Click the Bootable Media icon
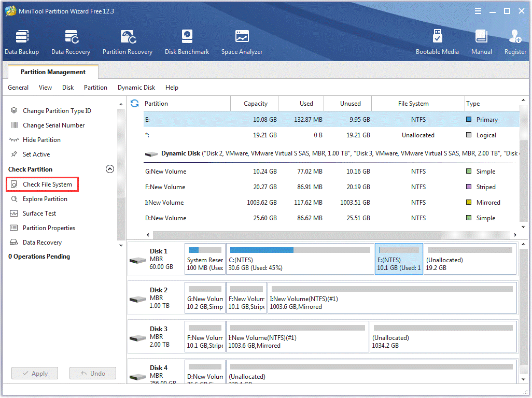This screenshot has height=398, width=532. (437, 42)
